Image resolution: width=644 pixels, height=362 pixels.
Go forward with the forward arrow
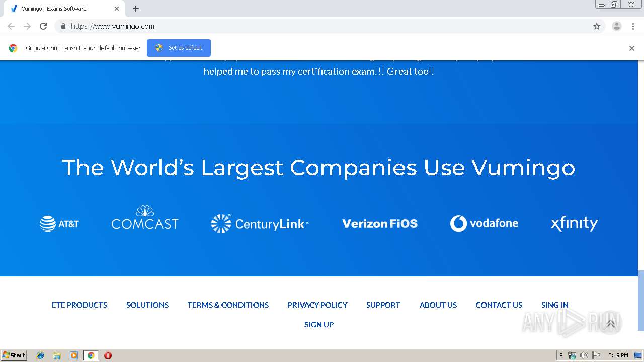point(27,26)
